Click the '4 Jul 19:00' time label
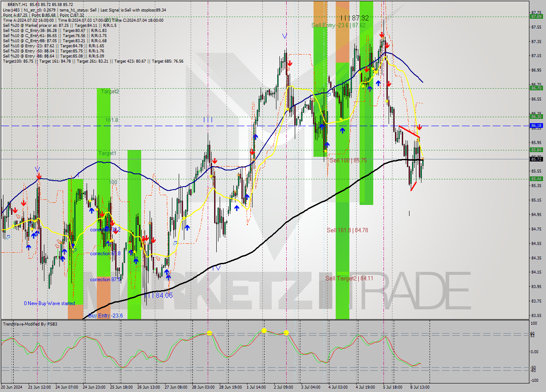 366,387
